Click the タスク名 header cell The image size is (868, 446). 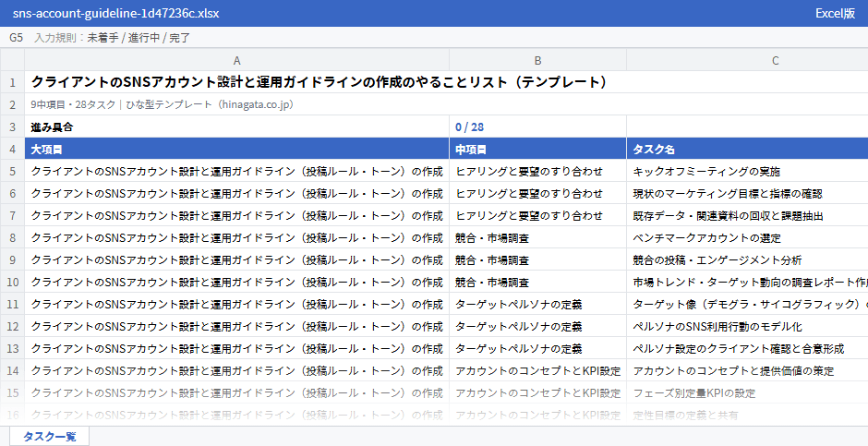tap(747, 149)
